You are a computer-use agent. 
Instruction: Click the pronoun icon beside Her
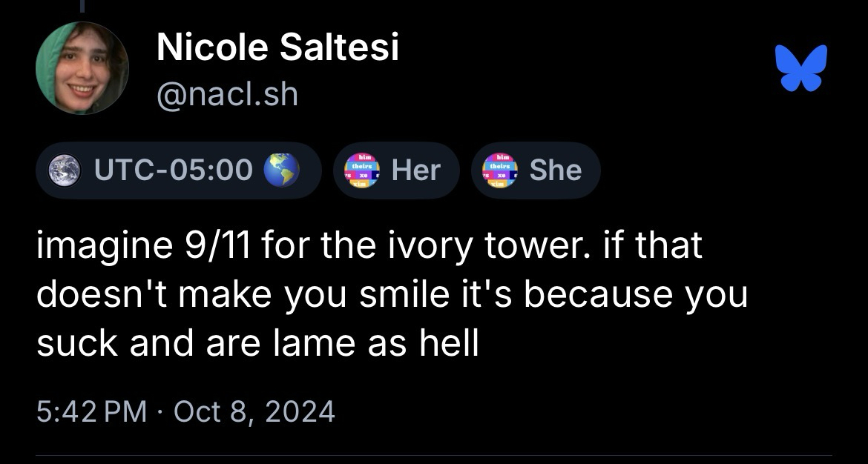coord(362,170)
